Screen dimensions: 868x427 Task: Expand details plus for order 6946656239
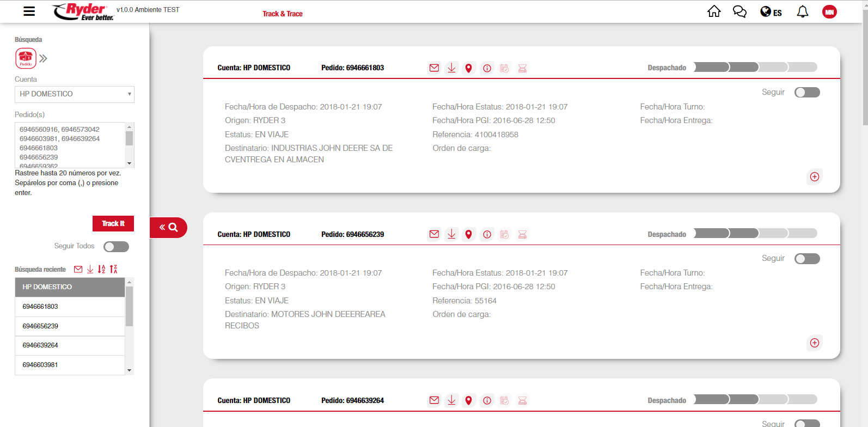click(x=815, y=343)
